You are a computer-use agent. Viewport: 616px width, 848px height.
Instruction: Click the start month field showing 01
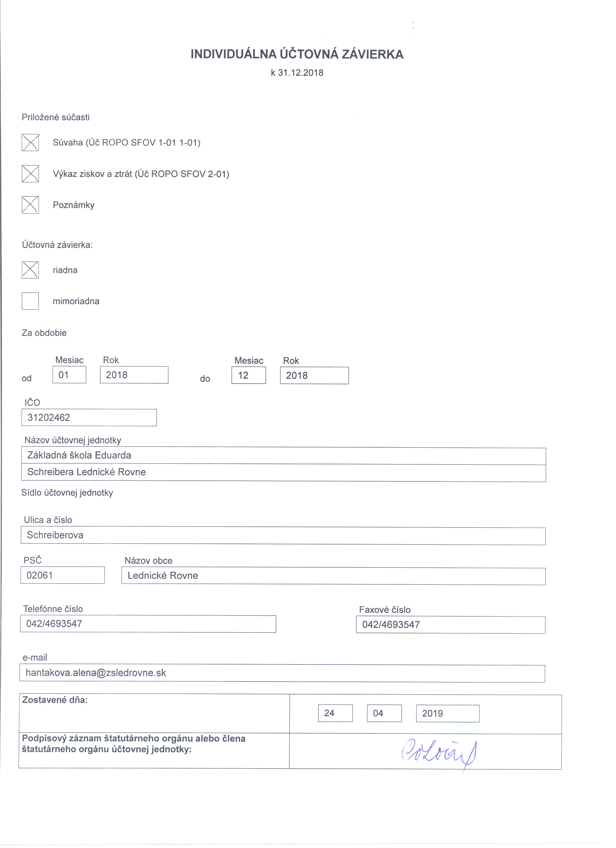click(x=69, y=375)
